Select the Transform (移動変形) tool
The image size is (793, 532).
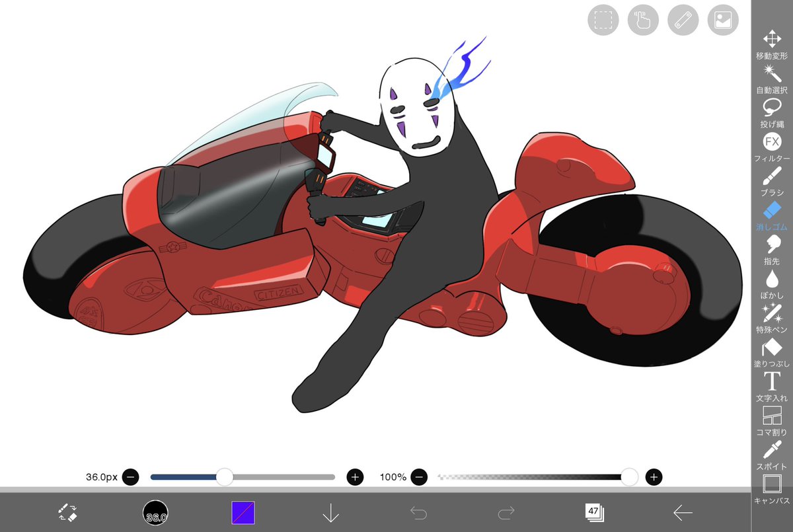(772, 44)
